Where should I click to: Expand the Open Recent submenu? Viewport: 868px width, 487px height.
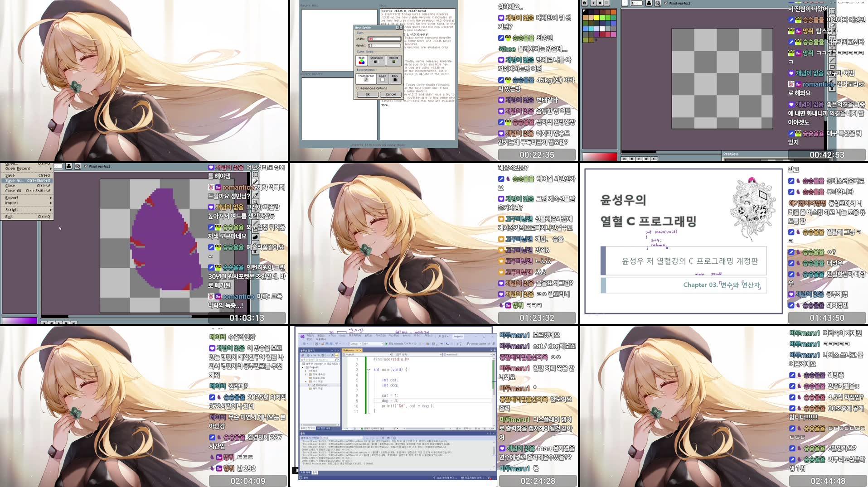18,169
